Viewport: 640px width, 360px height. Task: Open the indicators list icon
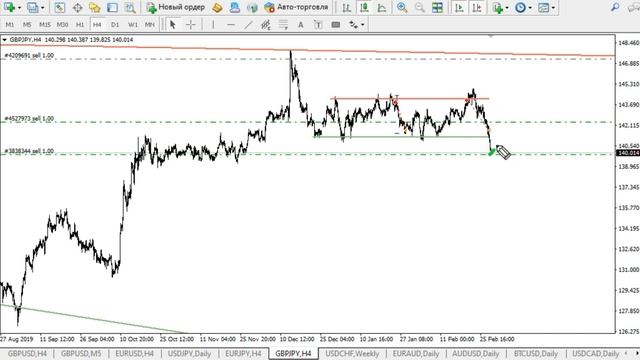498,7
